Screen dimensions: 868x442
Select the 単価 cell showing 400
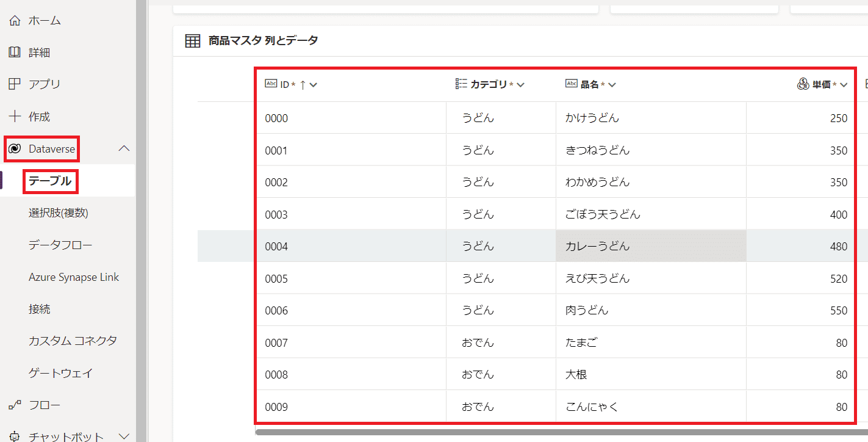[x=801, y=214]
